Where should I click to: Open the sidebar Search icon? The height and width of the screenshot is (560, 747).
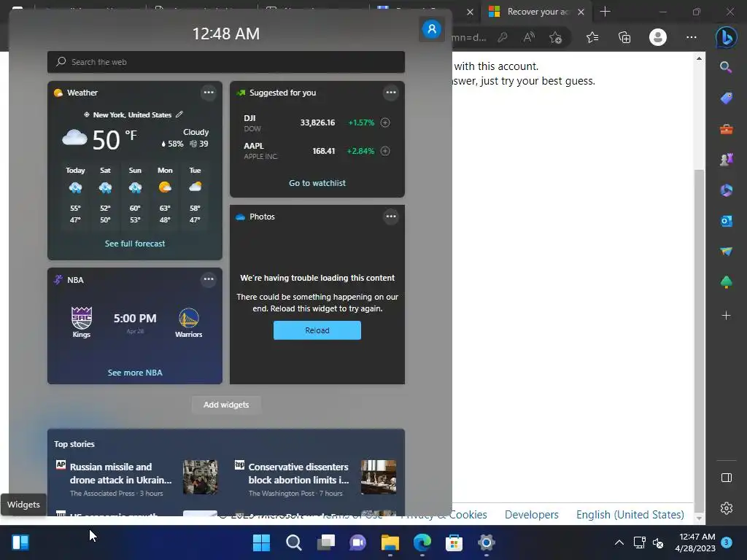[x=726, y=67]
